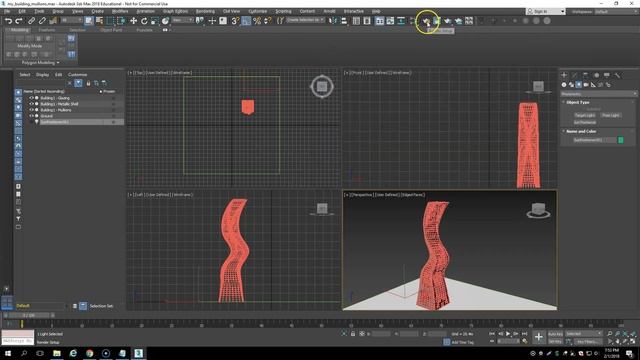The height and width of the screenshot is (360, 640).
Task: Open the reference coordinate system dropdown
Action: 182,20
